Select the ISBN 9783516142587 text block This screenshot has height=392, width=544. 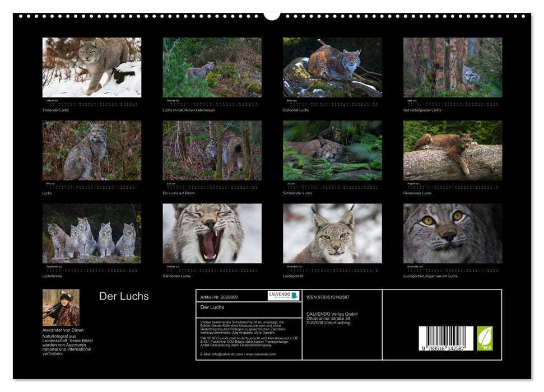(x=327, y=297)
